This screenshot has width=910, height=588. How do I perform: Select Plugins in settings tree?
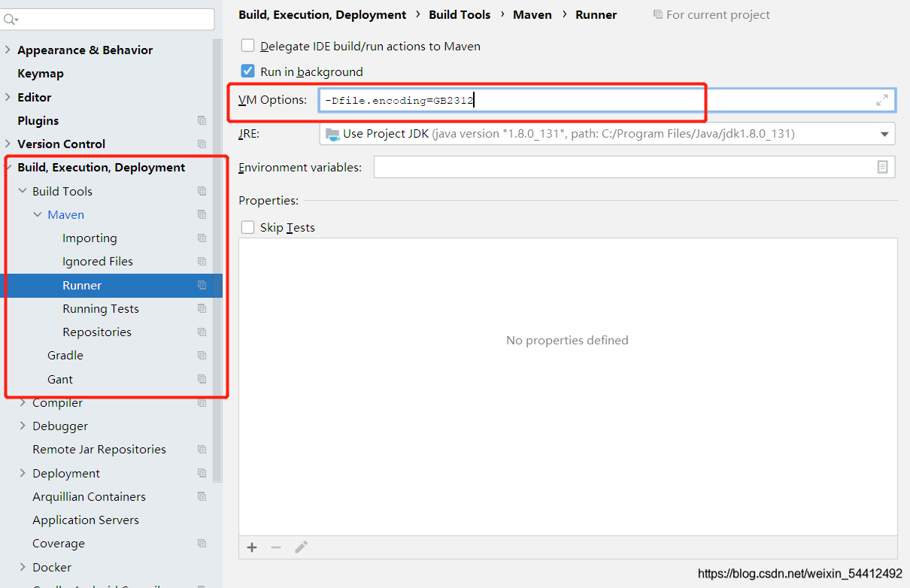[x=38, y=120]
